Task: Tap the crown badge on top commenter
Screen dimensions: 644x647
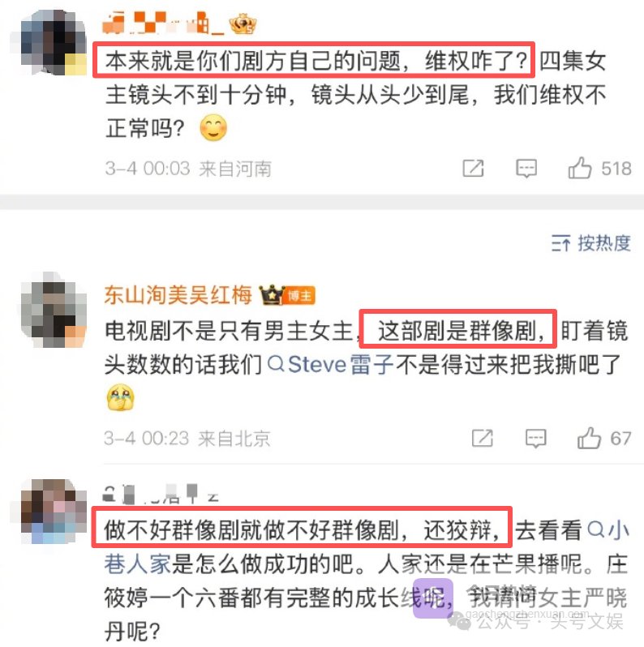Action: pos(243,24)
